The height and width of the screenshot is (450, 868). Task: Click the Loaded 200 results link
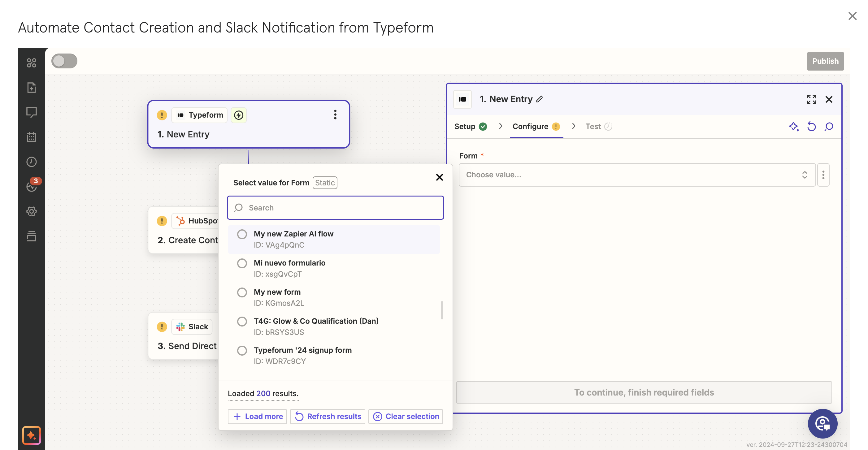click(x=263, y=393)
